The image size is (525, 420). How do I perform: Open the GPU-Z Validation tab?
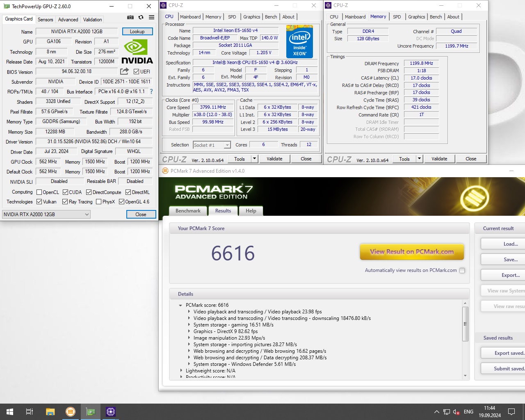pyautogui.click(x=92, y=20)
